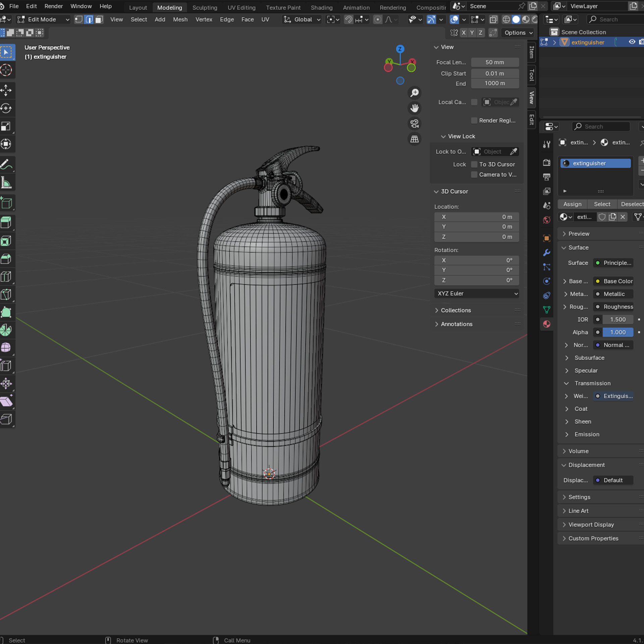Viewport: 644px width, 644px height.
Task: Switch to the UV Editing workspace tab
Action: [x=241, y=7]
